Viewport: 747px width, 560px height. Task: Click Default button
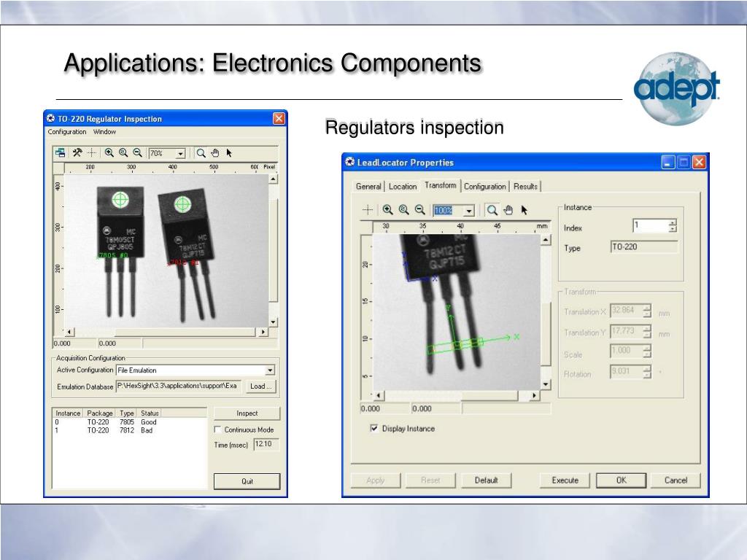pyautogui.click(x=486, y=480)
